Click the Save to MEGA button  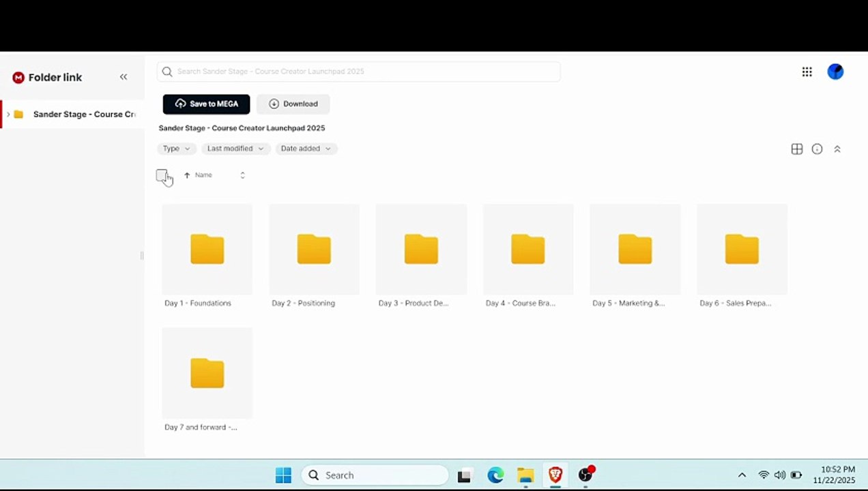(x=206, y=104)
